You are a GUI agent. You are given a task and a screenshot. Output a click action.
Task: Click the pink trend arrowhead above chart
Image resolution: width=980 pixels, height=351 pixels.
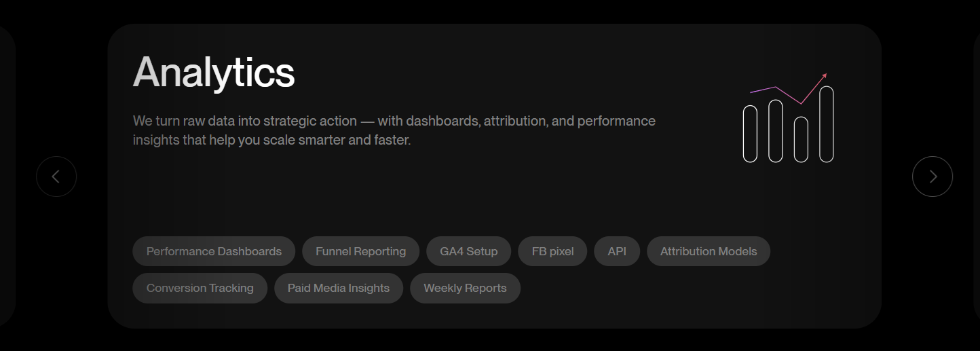[825, 75]
